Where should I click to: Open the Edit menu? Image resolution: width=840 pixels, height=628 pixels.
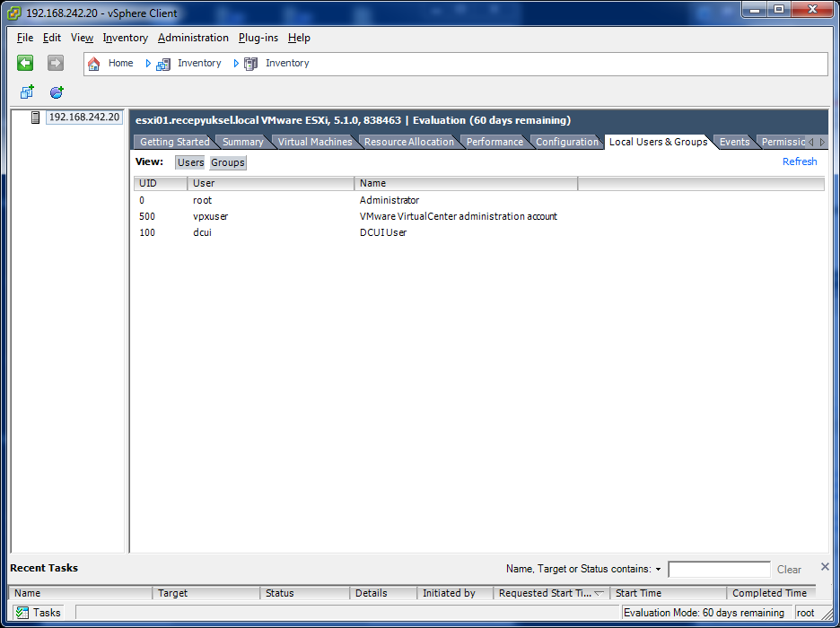[x=52, y=38]
